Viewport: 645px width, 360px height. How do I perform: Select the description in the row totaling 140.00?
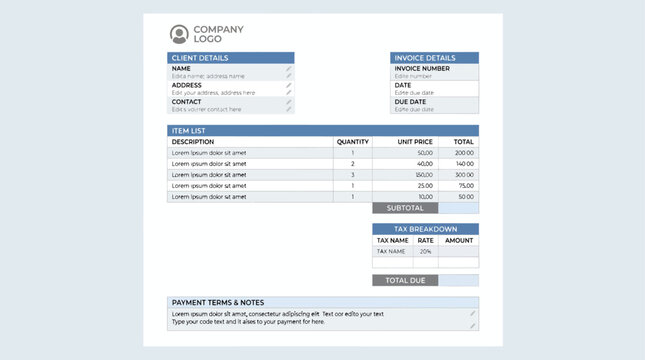pyautogui.click(x=209, y=164)
